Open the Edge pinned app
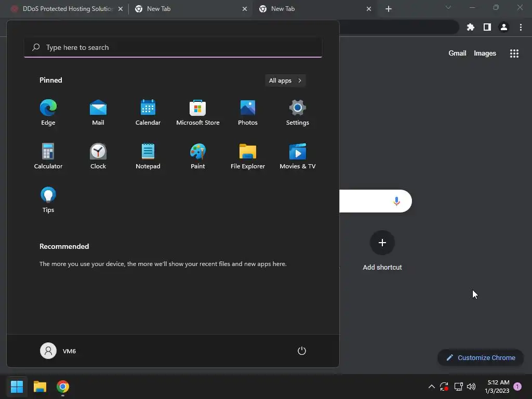Viewport: 532px width, 399px height. pyautogui.click(x=48, y=112)
